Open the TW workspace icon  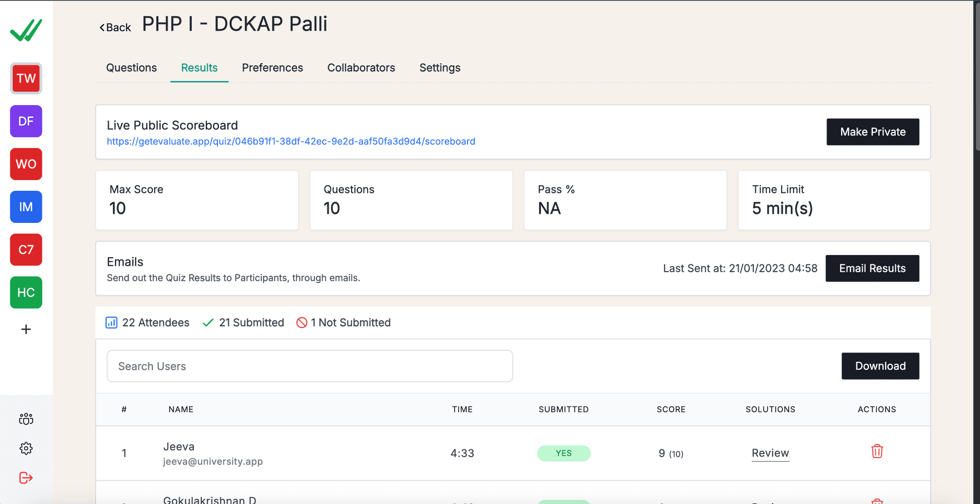click(x=26, y=79)
